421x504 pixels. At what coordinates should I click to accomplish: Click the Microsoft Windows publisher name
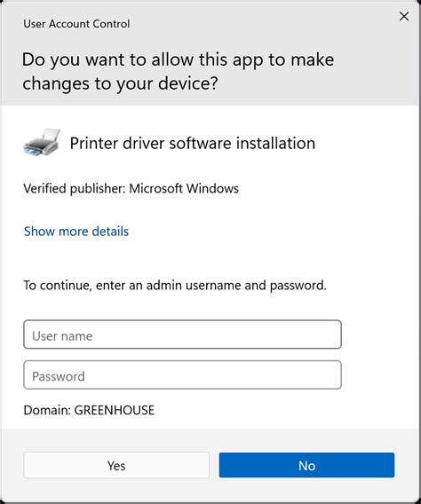pos(184,188)
